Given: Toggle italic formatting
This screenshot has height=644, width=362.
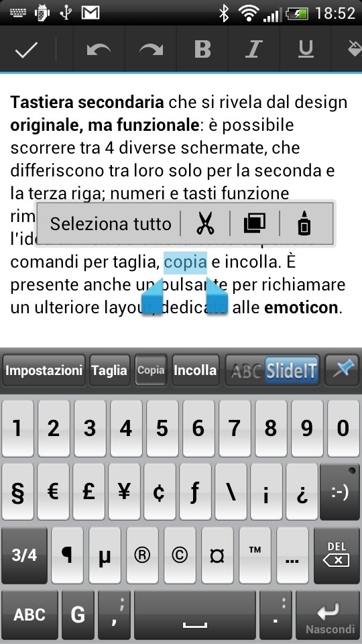Looking at the screenshot, I should [x=253, y=50].
